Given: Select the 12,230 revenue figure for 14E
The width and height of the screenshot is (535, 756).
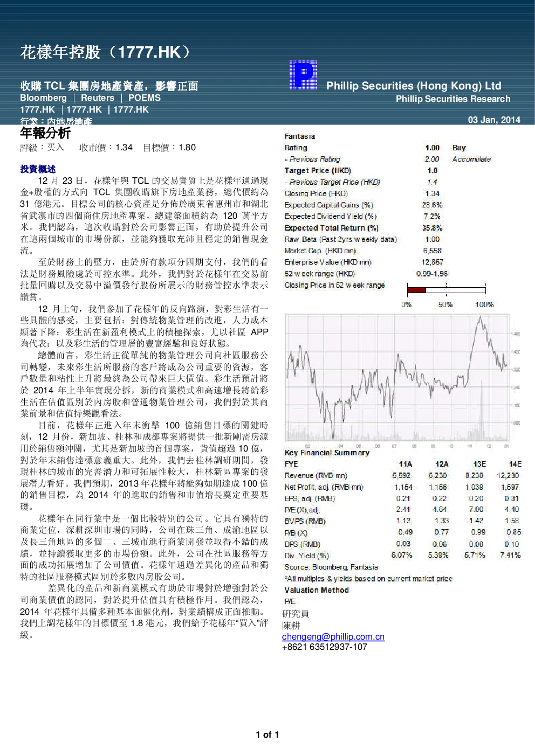Looking at the screenshot, I should pyautogui.click(x=508, y=475).
